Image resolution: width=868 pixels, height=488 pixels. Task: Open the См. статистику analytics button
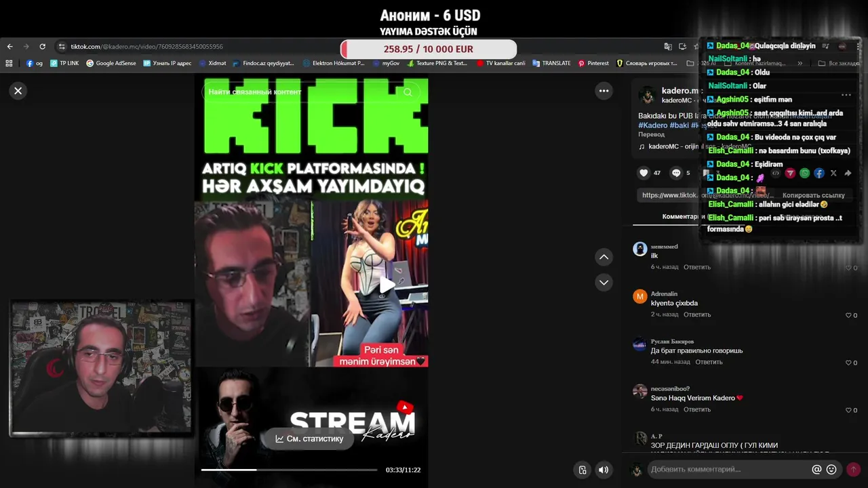tap(309, 439)
